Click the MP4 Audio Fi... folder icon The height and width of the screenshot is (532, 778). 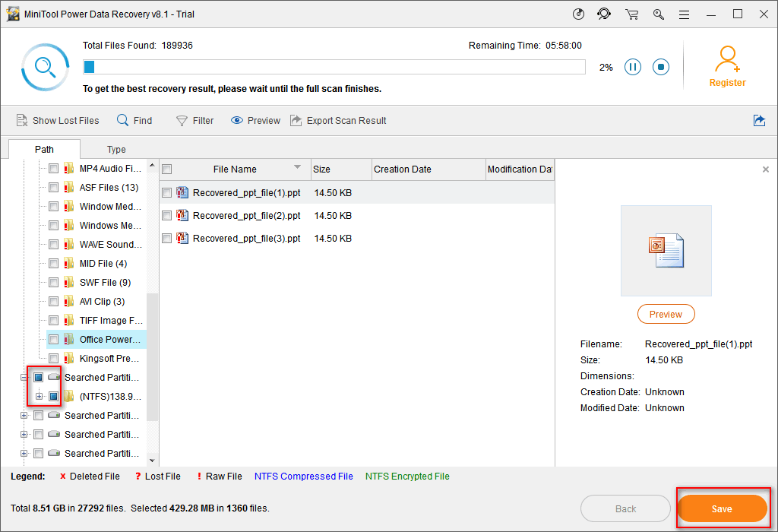point(68,169)
